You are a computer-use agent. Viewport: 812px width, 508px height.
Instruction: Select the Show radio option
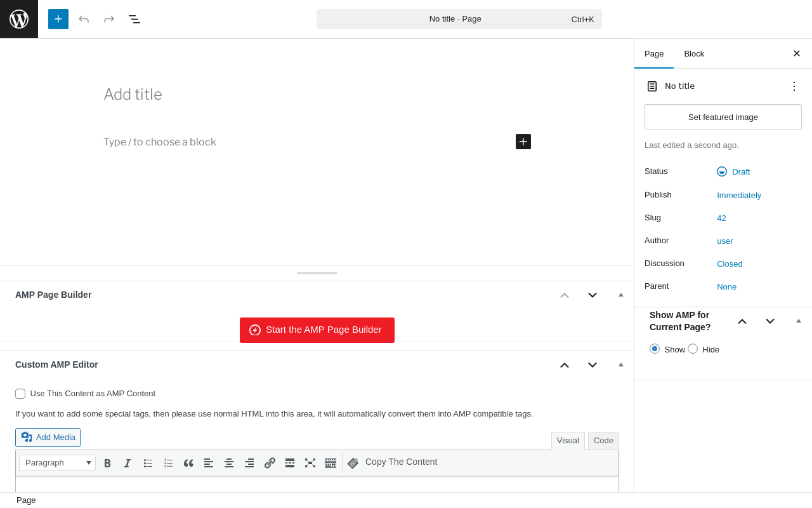tap(655, 349)
